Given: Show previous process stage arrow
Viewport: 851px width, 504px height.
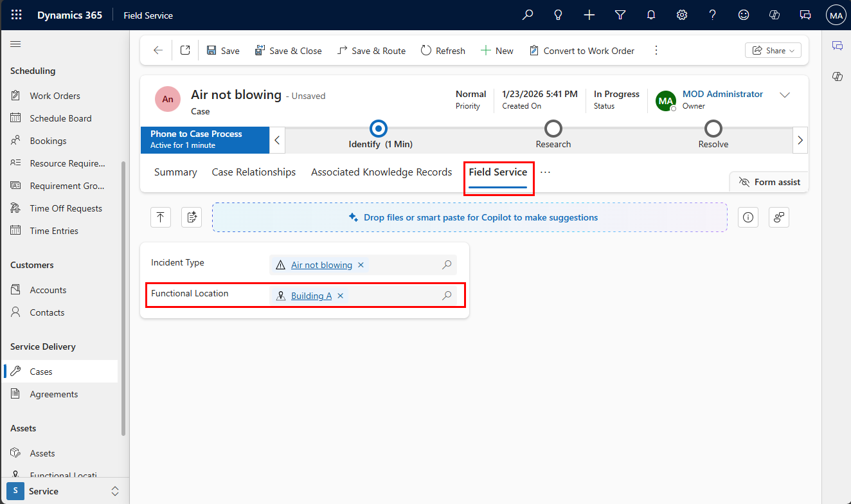Looking at the screenshot, I should point(277,140).
